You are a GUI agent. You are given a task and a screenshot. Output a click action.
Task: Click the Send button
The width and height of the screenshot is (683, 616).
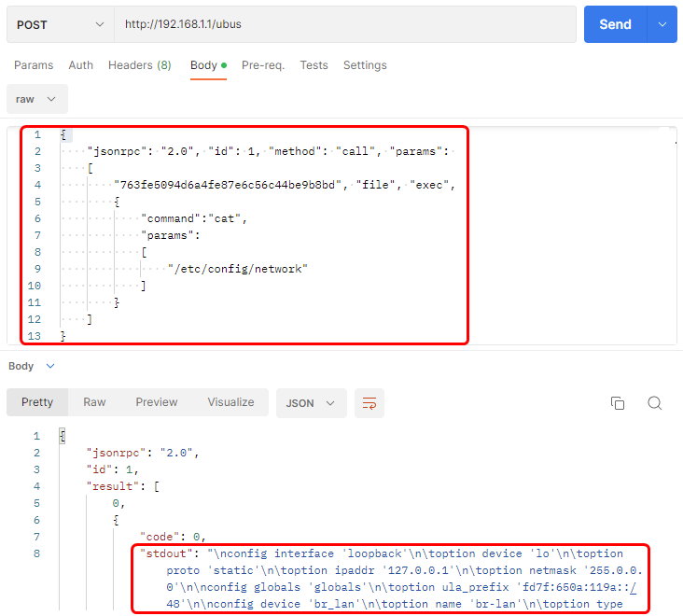click(x=615, y=24)
